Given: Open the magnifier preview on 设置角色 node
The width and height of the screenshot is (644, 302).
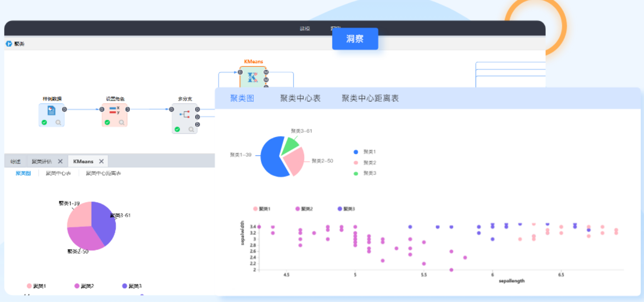Looking at the screenshot, I should (x=122, y=123).
